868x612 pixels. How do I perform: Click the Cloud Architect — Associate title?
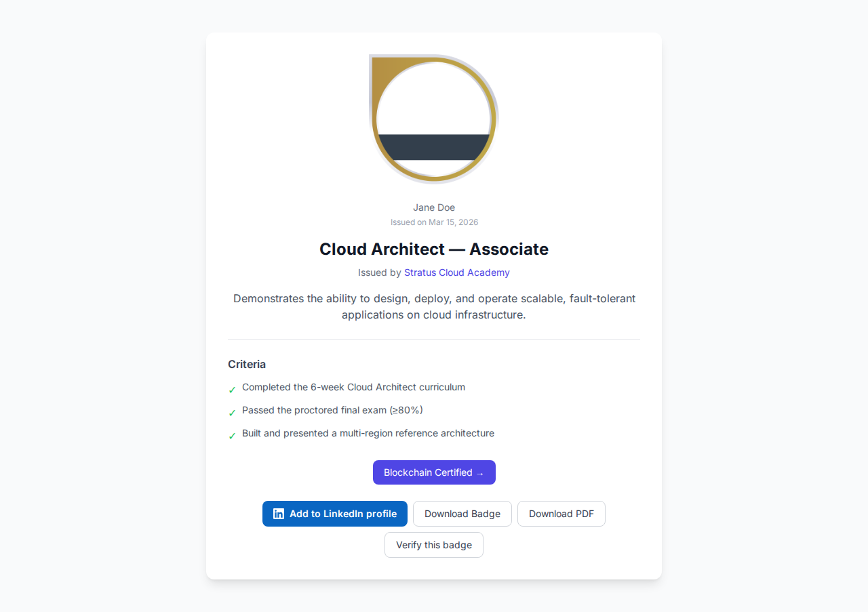click(434, 249)
